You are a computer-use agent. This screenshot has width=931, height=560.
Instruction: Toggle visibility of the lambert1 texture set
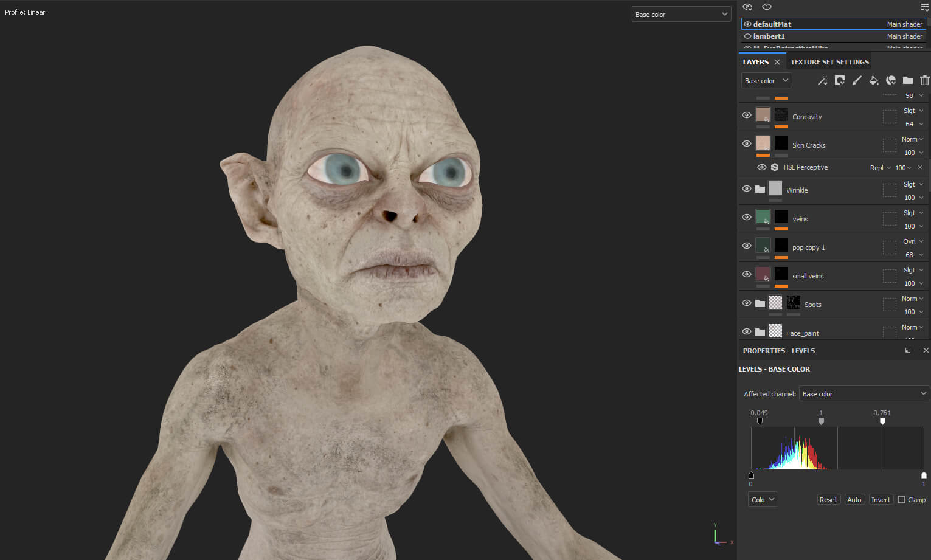tap(747, 36)
